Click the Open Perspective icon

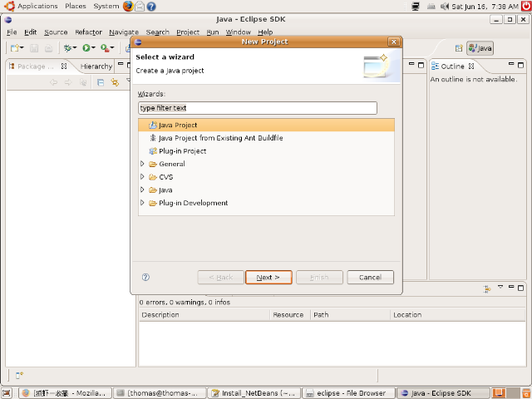(459, 48)
